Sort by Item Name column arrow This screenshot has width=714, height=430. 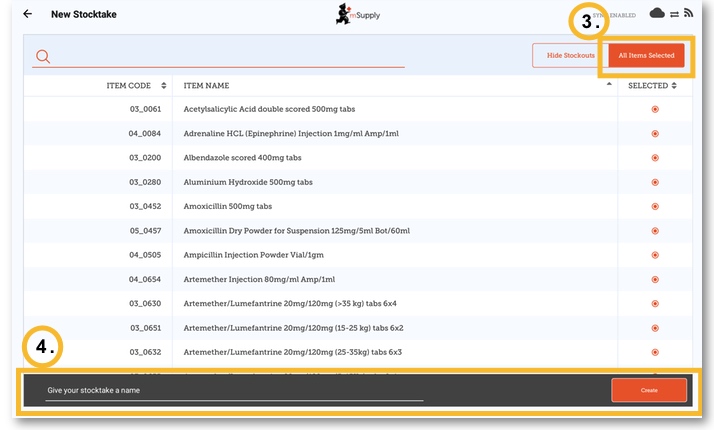coord(609,86)
